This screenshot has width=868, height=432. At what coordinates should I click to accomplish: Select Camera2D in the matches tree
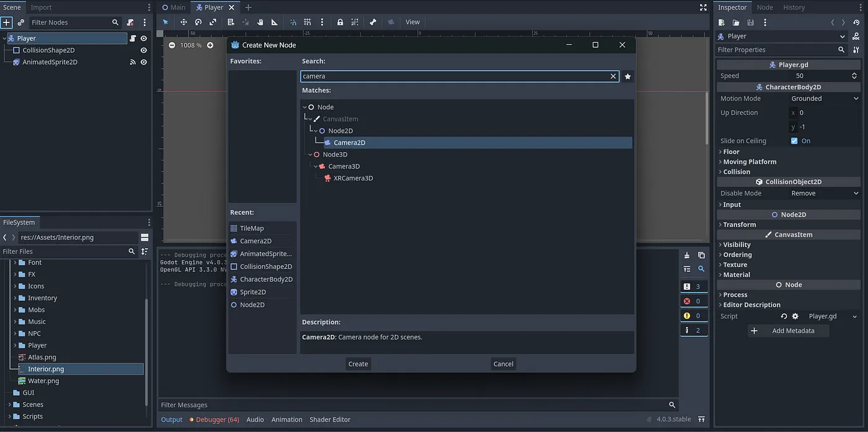click(349, 143)
